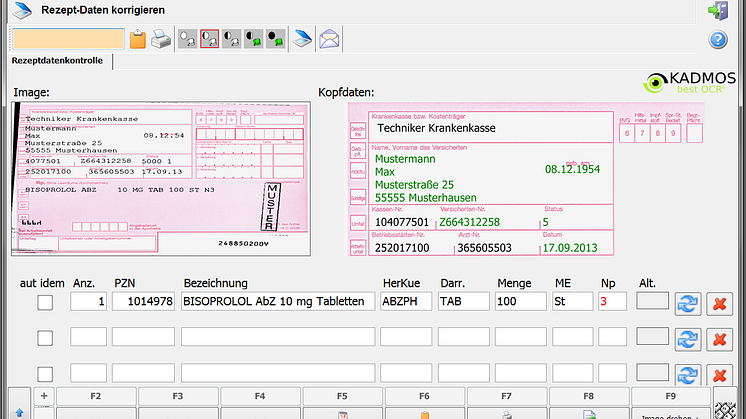This screenshot has width=746, height=419.
Task: Click the Np field with red 3
Action: tap(612, 302)
